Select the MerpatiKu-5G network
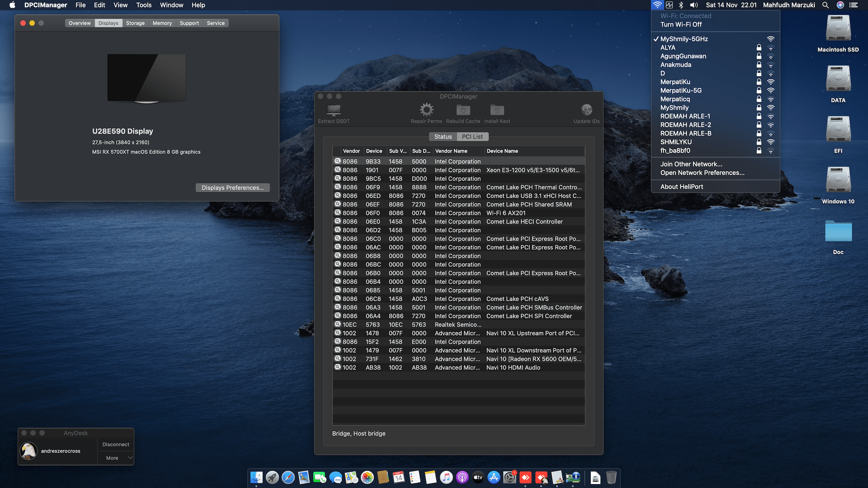Viewport: 868px width, 488px height. pyautogui.click(x=715, y=90)
